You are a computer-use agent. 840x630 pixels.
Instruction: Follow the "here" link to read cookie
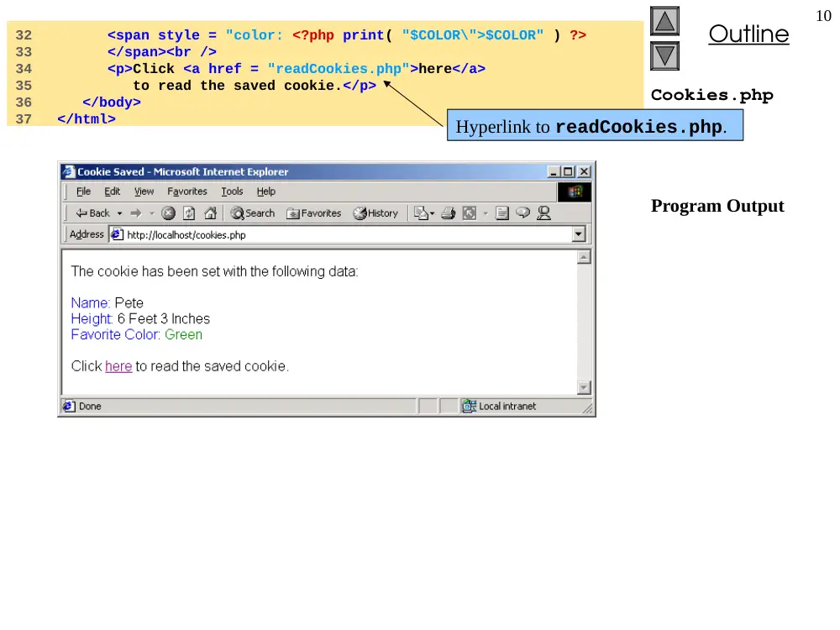118,366
